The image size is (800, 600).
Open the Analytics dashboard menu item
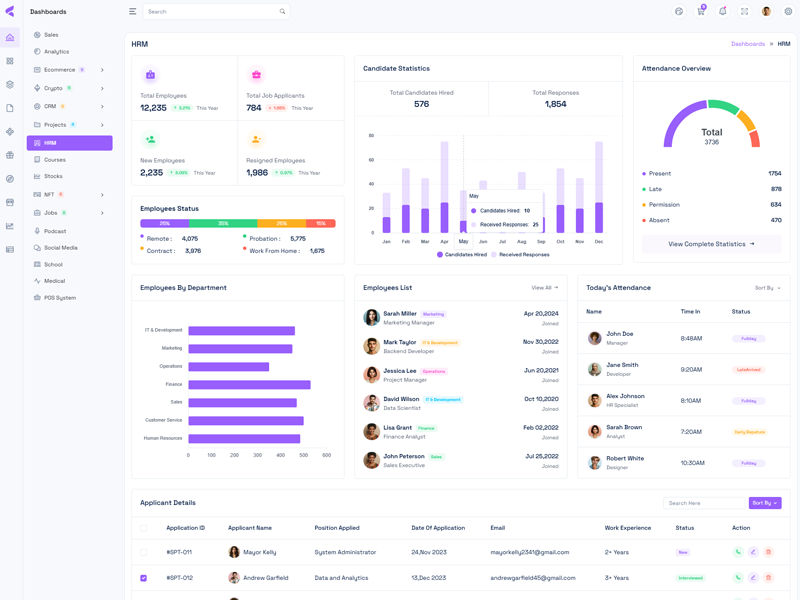(56, 52)
